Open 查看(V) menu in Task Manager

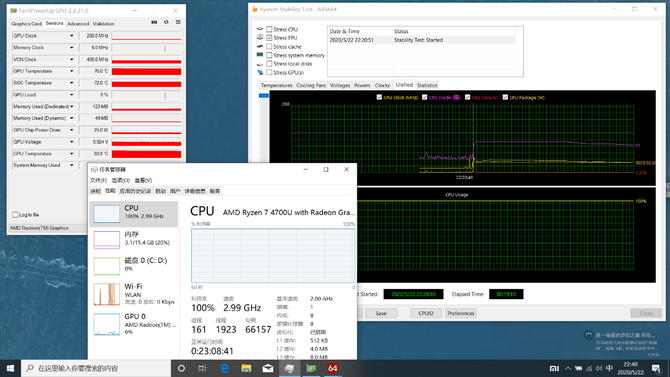(143, 180)
